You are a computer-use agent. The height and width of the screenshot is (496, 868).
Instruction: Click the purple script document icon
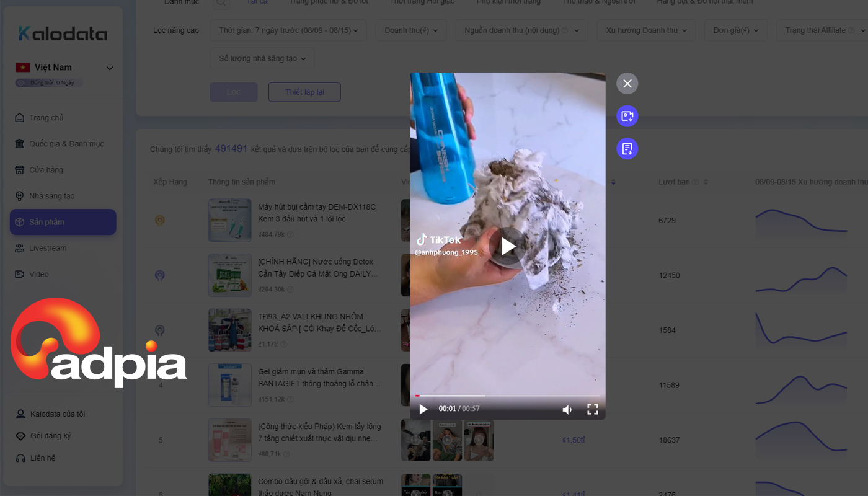627,149
